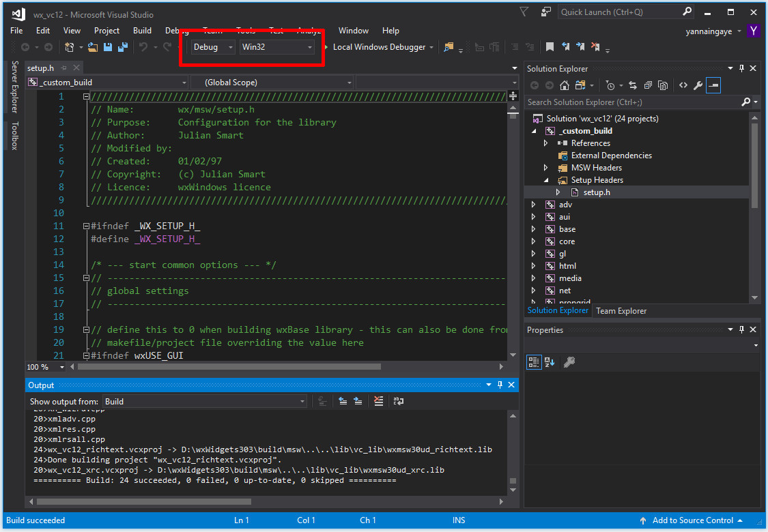768x532 pixels.
Task: Open Properties via the wrench icon
Action: (698, 85)
